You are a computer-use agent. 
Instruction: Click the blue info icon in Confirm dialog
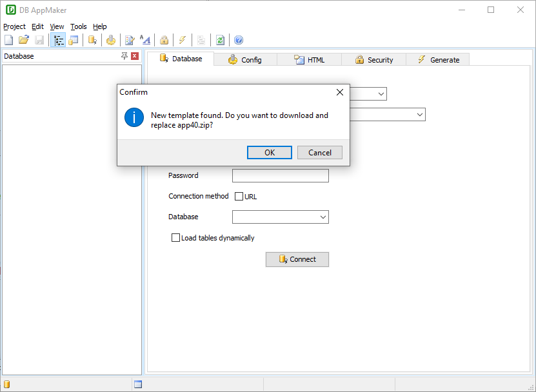click(134, 117)
